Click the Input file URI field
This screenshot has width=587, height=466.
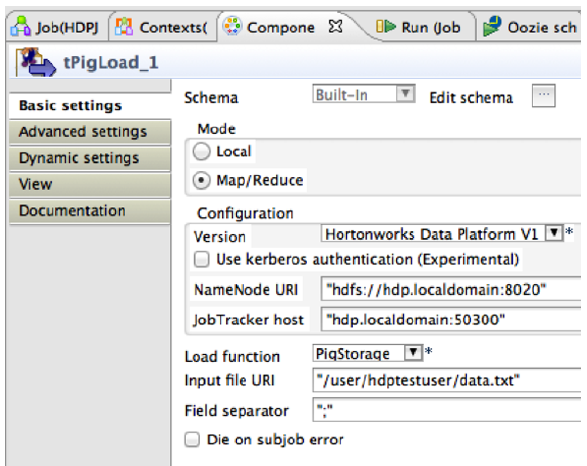[x=447, y=380]
